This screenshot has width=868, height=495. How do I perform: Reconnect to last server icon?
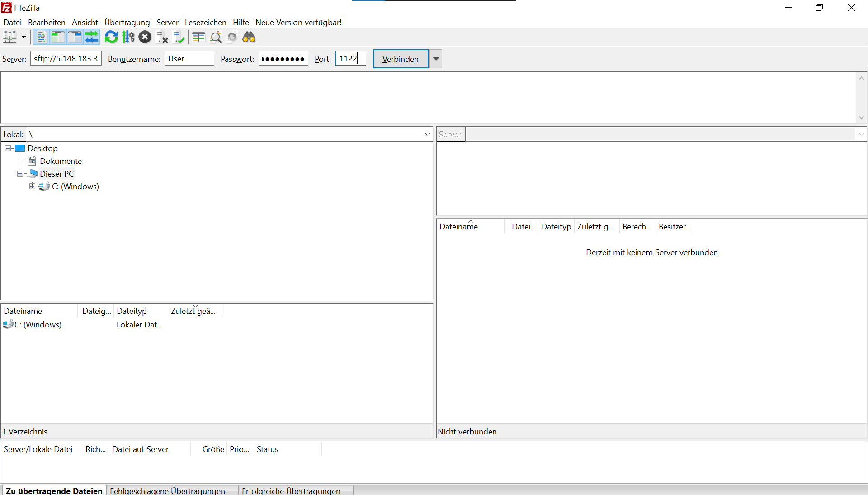(x=179, y=37)
